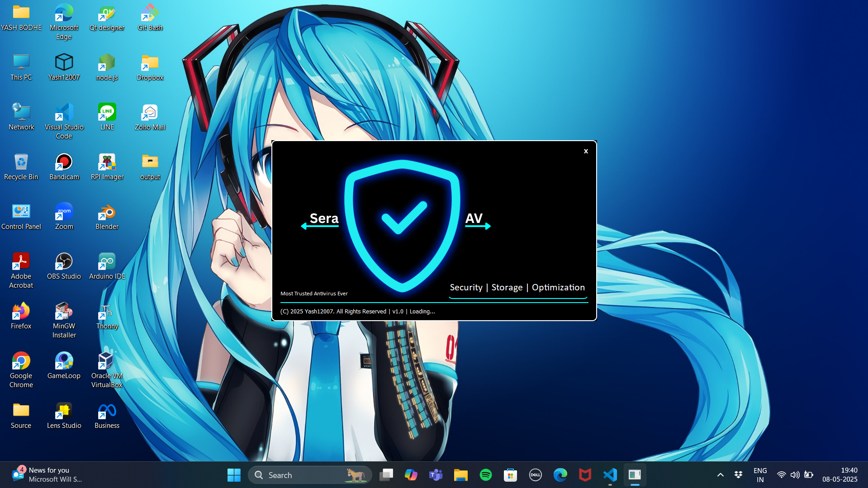Viewport: 868px width, 488px height.
Task: Select the Git Bash desktop shortcut
Action: (x=150, y=18)
